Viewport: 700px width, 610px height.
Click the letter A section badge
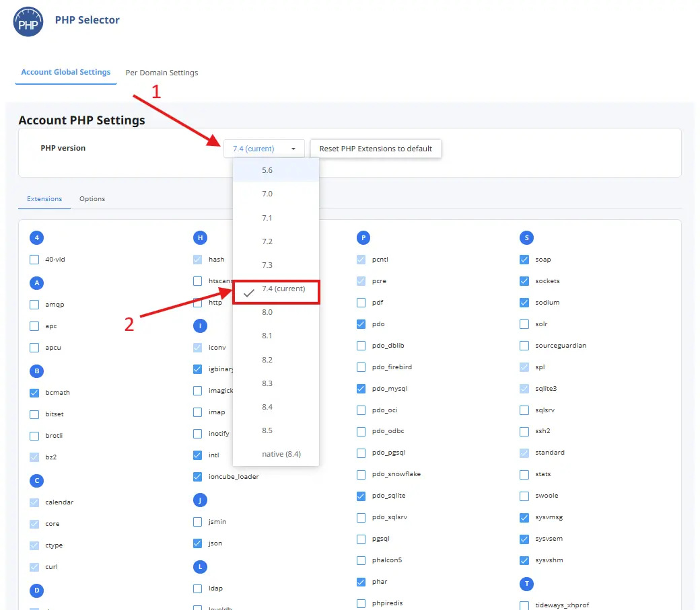[x=36, y=283]
